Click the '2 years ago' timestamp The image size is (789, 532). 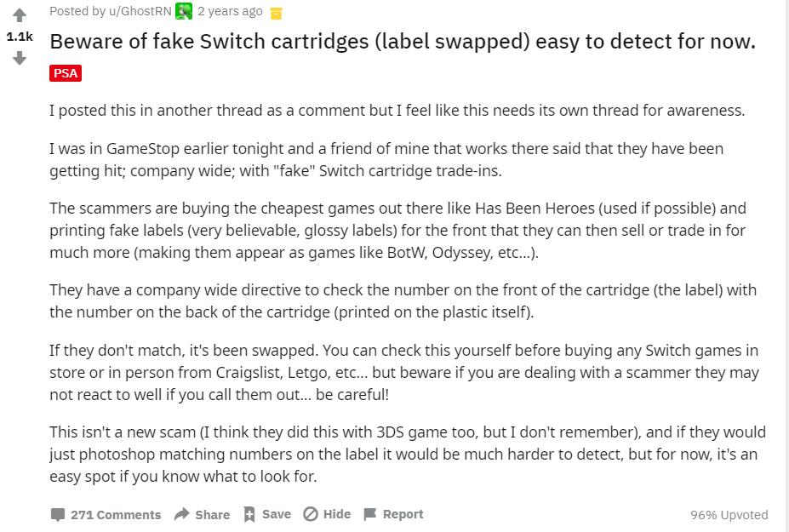pyautogui.click(x=230, y=11)
